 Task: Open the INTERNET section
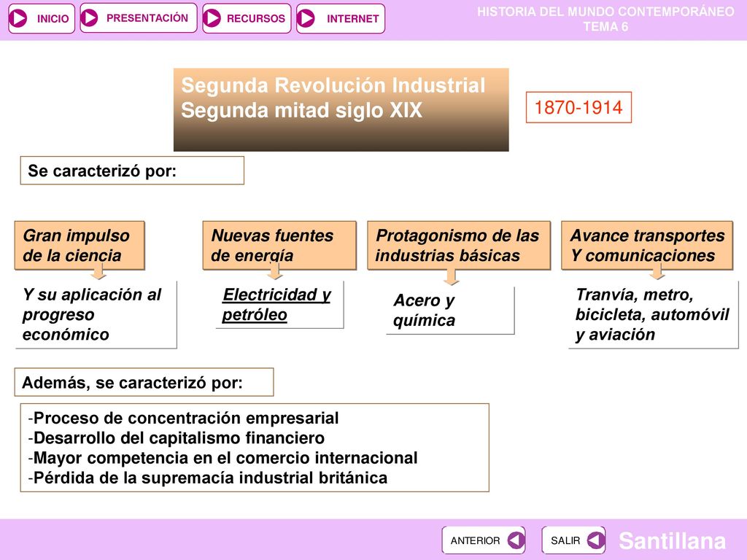(340, 18)
